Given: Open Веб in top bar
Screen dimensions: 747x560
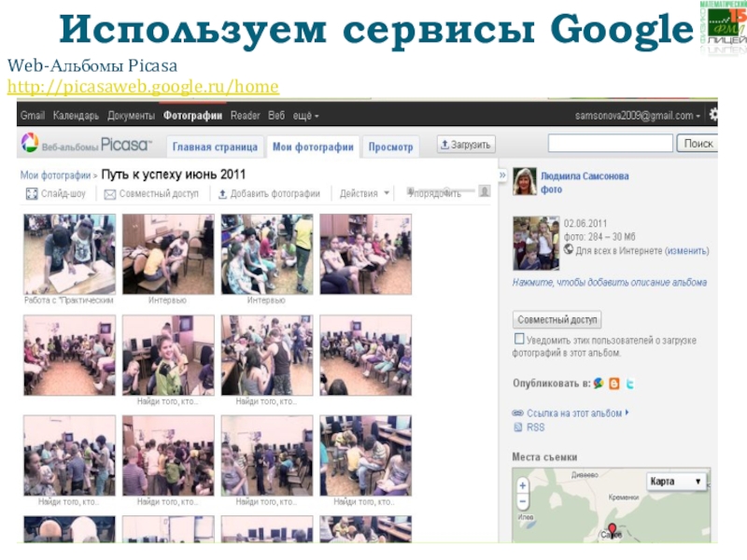Looking at the screenshot, I should click(276, 116).
